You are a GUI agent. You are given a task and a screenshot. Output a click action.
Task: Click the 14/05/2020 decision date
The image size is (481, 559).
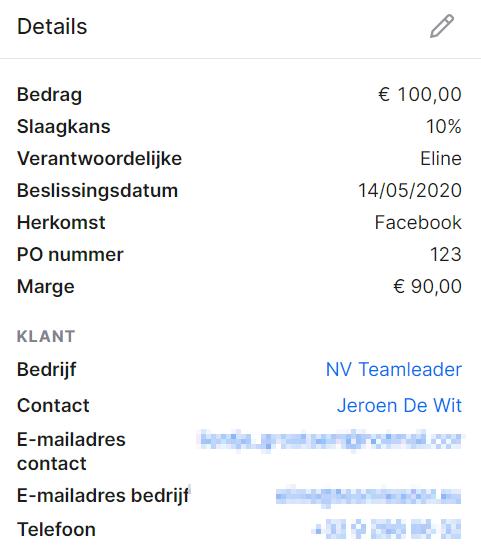click(410, 190)
